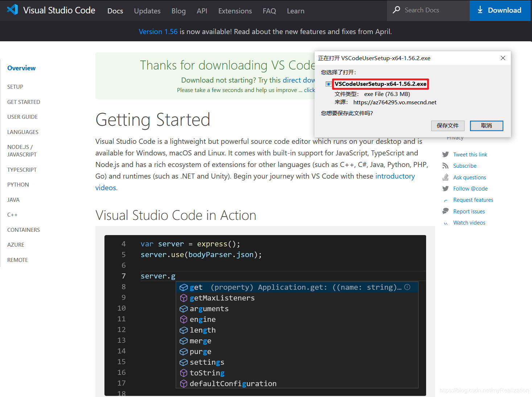
Task: Expand the PYTHON sidebar section
Action: click(18, 185)
